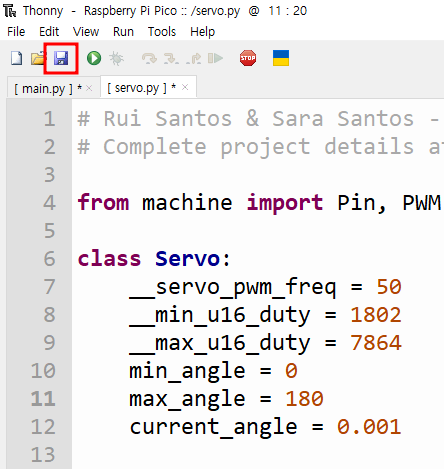Viewport: 444px width, 469px height.
Task: Click the Thonny app icon in the title bar
Action: click(10, 11)
